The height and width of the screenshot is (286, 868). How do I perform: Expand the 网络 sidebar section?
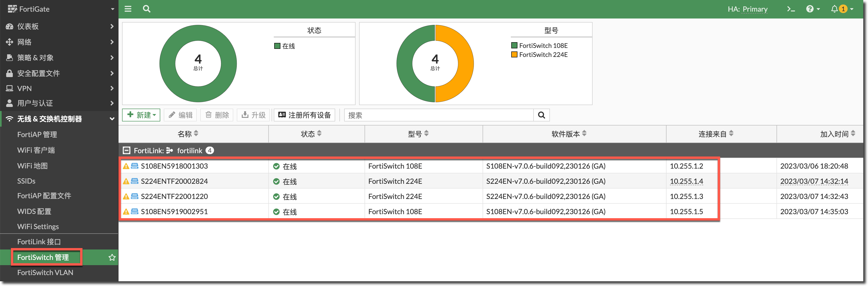tap(59, 42)
